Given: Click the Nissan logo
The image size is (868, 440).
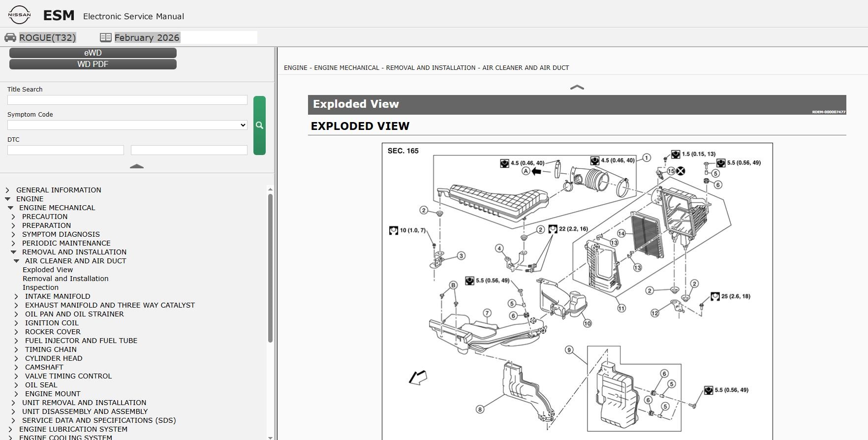Looking at the screenshot, I should pos(19,15).
